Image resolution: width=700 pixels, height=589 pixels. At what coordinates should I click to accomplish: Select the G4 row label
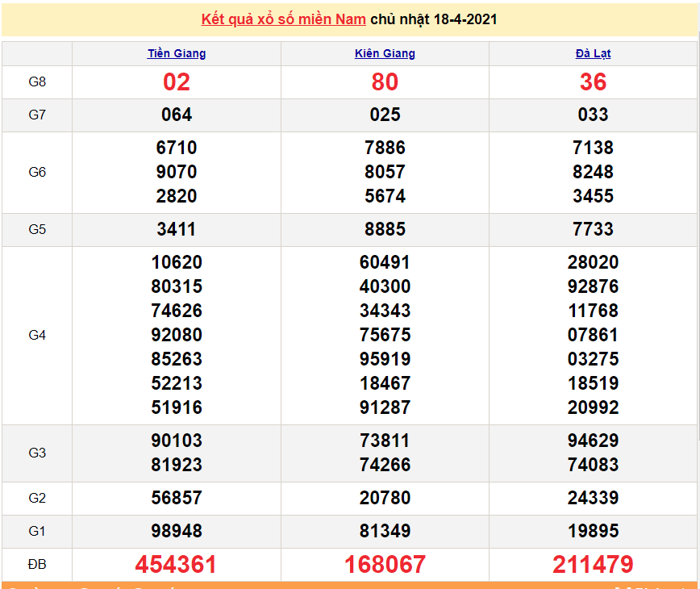point(37,335)
